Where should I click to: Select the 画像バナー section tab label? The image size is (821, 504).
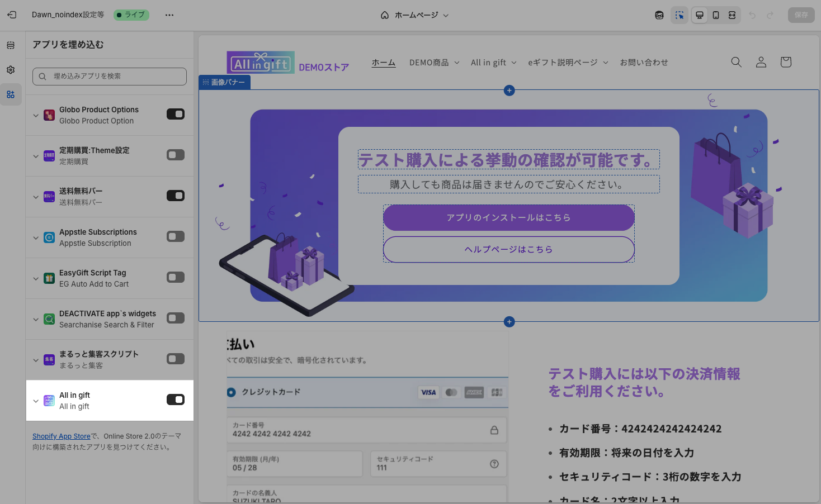tap(224, 82)
